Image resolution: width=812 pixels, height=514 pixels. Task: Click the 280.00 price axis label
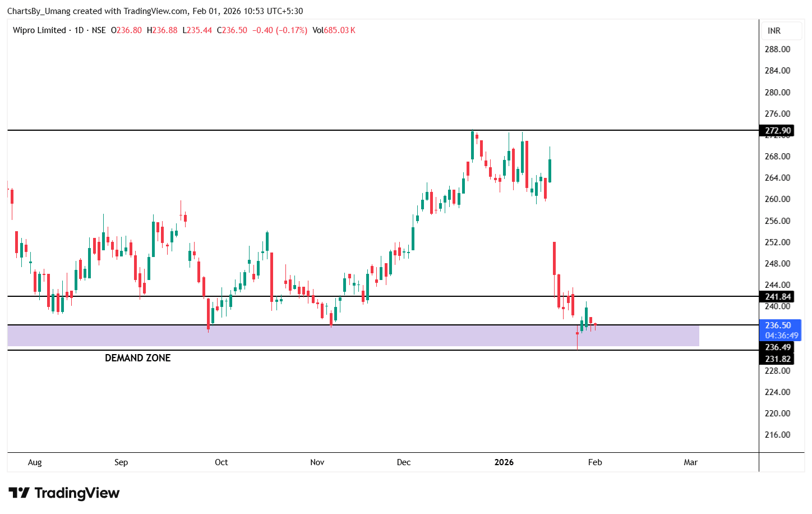point(778,93)
